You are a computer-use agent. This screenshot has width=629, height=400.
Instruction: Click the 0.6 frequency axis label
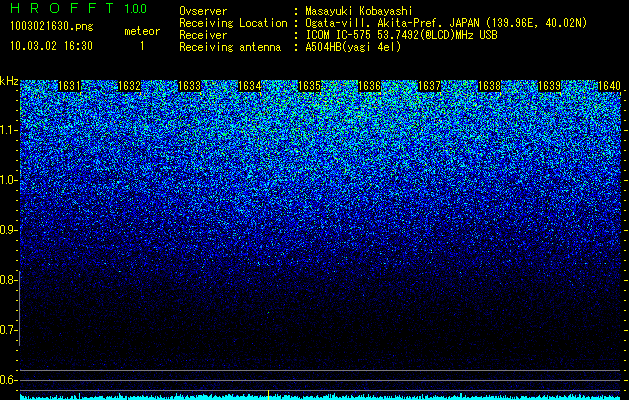click(x=8, y=380)
